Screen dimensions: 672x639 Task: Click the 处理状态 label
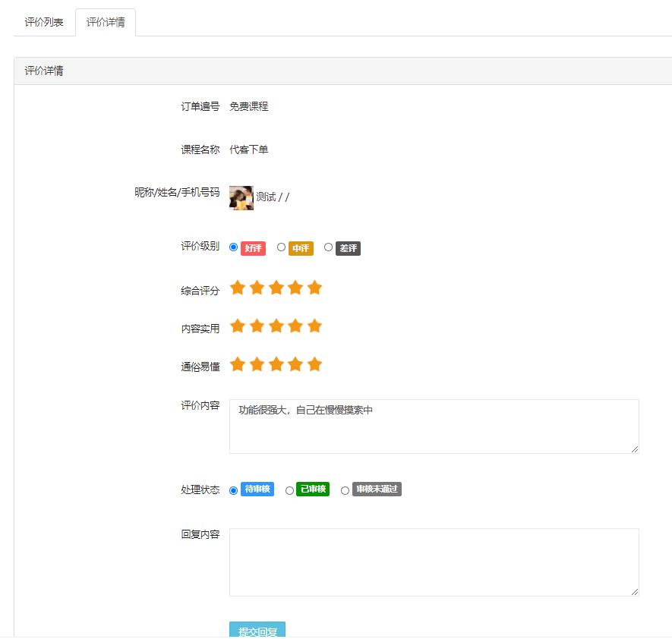coord(200,490)
